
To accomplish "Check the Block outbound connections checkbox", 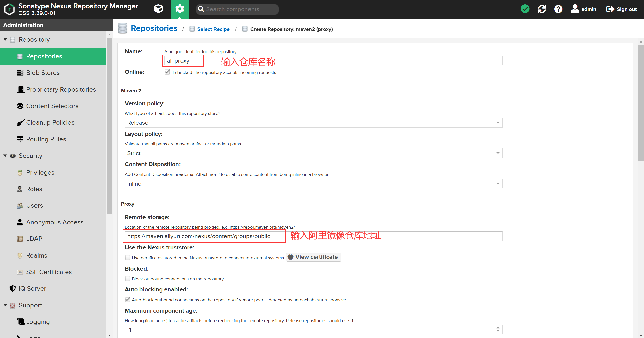I will (x=128, y=279).
